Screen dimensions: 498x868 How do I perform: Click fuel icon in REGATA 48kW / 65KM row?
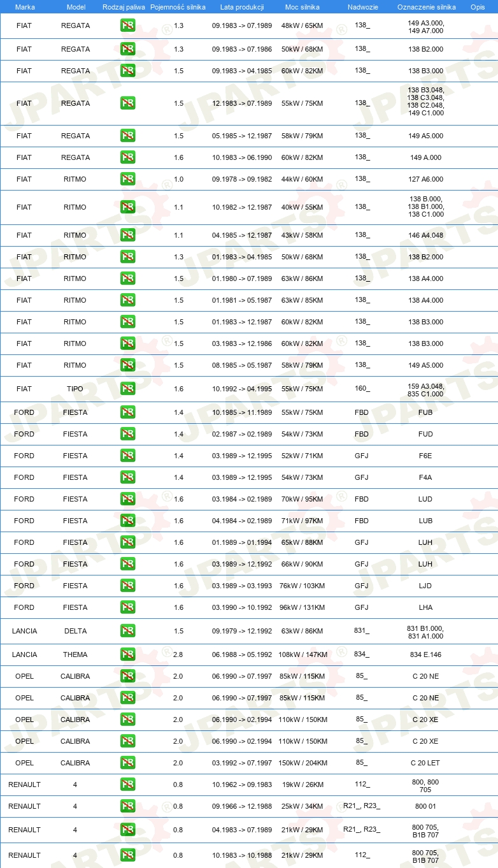click(x=127, y=26)
